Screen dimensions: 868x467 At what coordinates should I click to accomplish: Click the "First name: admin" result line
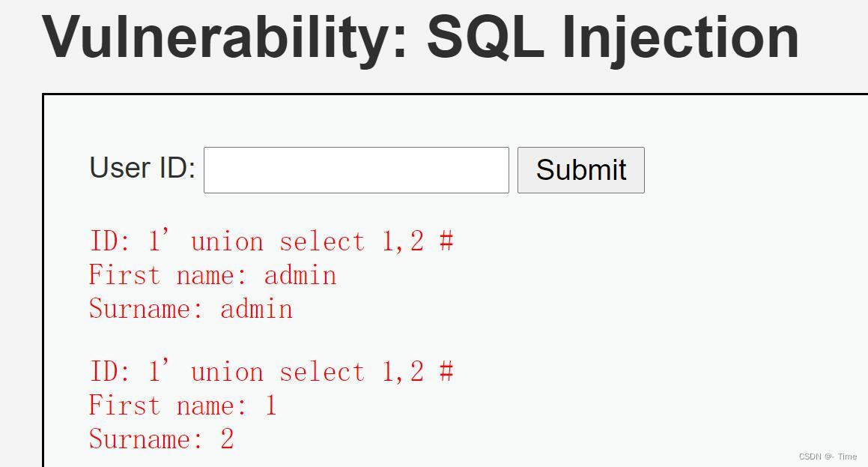(212, 275)
